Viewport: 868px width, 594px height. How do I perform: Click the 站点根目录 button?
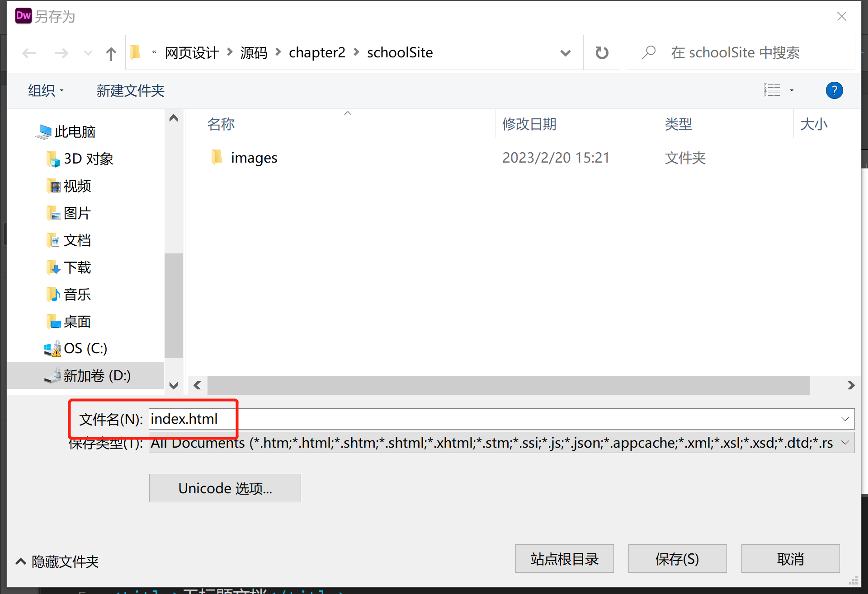coord(564,559)
